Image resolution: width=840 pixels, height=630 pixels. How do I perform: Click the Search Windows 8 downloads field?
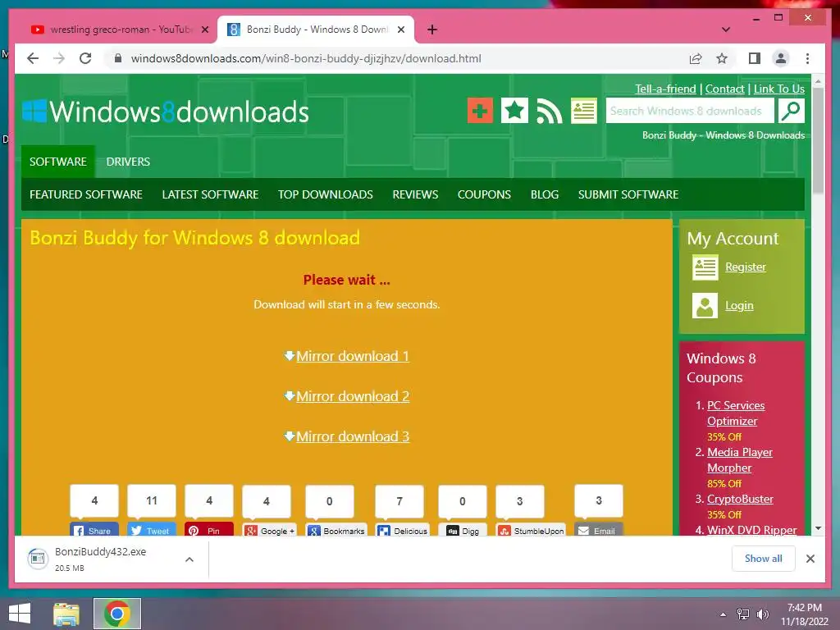coord(690,111)
